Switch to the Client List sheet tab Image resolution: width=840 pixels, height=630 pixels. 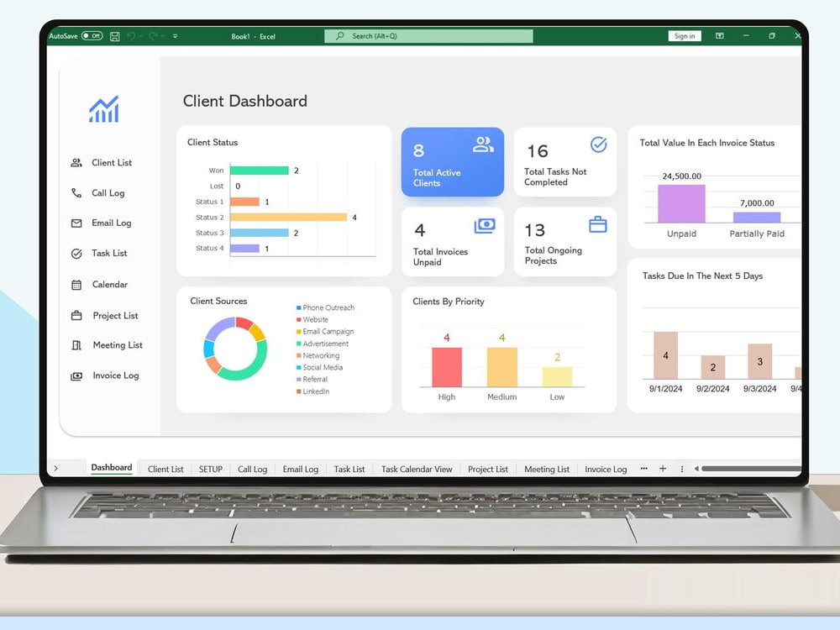(165, 470)
